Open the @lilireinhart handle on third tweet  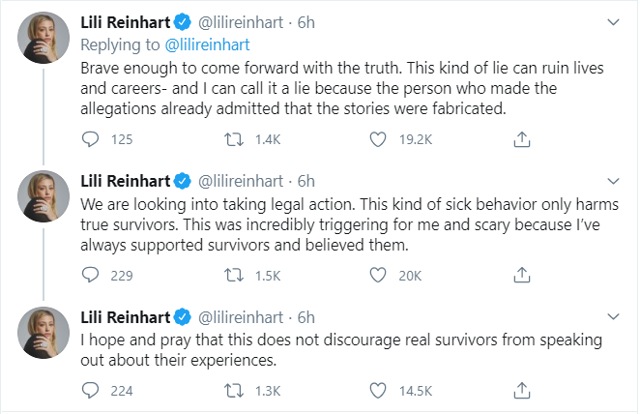pos(240,317)
